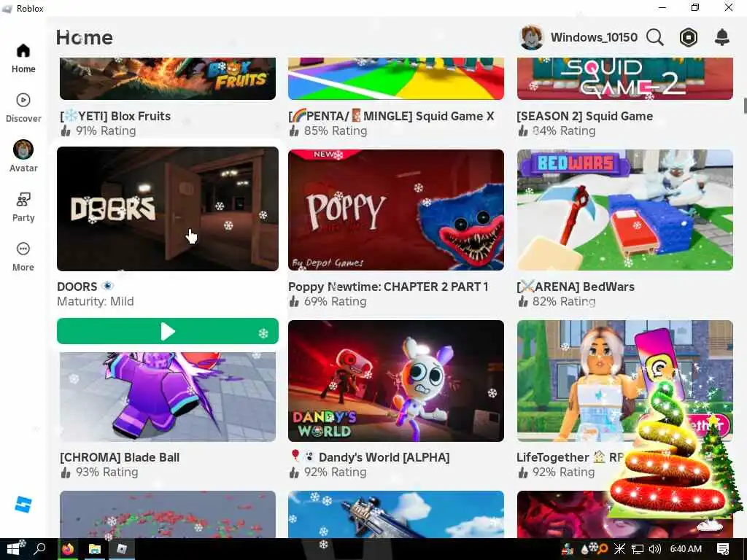Play the DOORS game with green button
This screenshot has height=560, width=747.
tap(168, 331)
